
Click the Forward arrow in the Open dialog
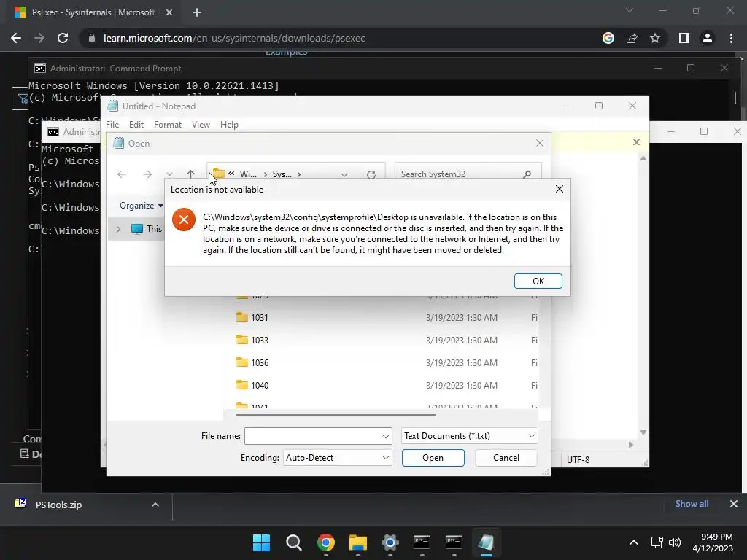(147, 174)
